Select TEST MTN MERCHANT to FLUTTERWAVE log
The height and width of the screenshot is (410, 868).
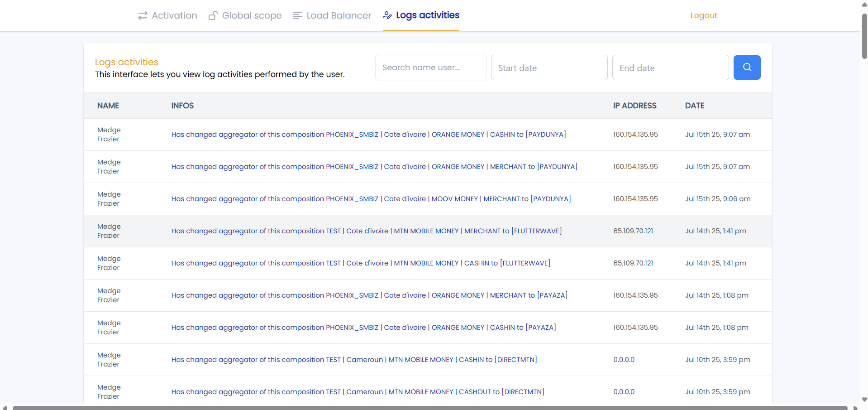(x=366, y=231)
